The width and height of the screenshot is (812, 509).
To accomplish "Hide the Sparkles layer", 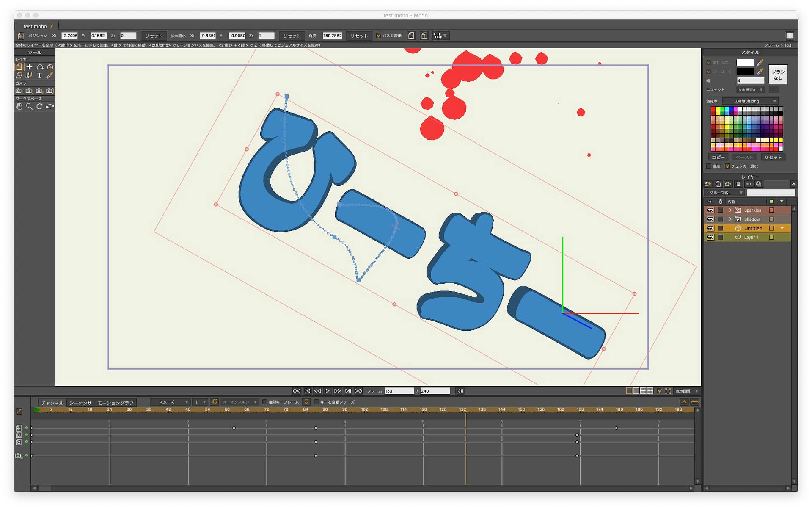I will tap(710, 210).
